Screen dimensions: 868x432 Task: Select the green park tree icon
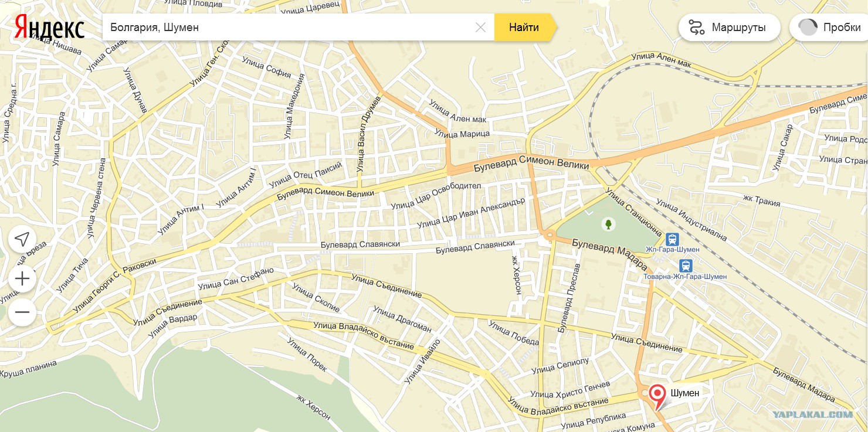[608, 224]
